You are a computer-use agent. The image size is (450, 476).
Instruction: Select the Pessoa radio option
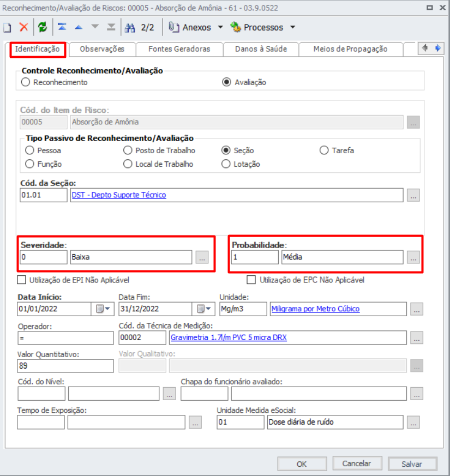(x=30, y=150)
